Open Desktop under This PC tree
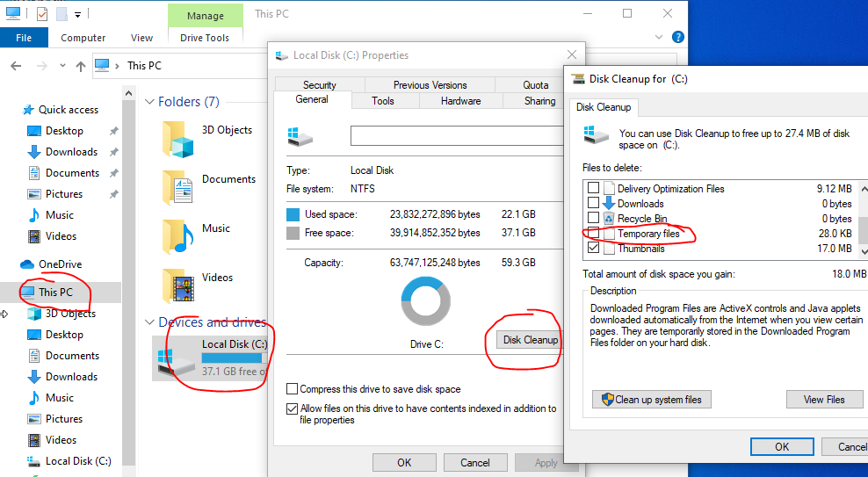The width and height of the screenshot is (868, 477). click(64, 335)
